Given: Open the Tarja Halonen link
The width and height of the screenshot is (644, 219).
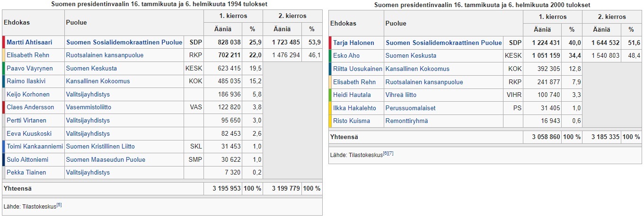Looking at the screenshot, I should (353, 43).
